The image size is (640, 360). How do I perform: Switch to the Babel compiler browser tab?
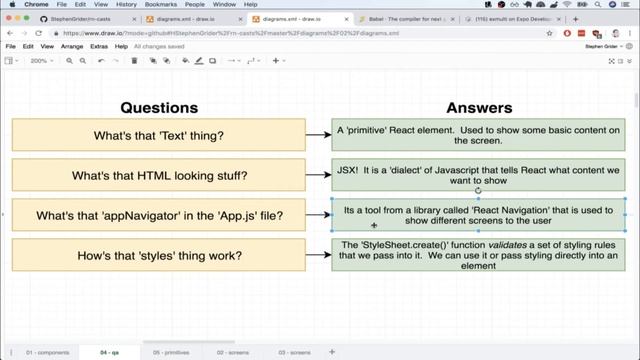tap(406, 19)
